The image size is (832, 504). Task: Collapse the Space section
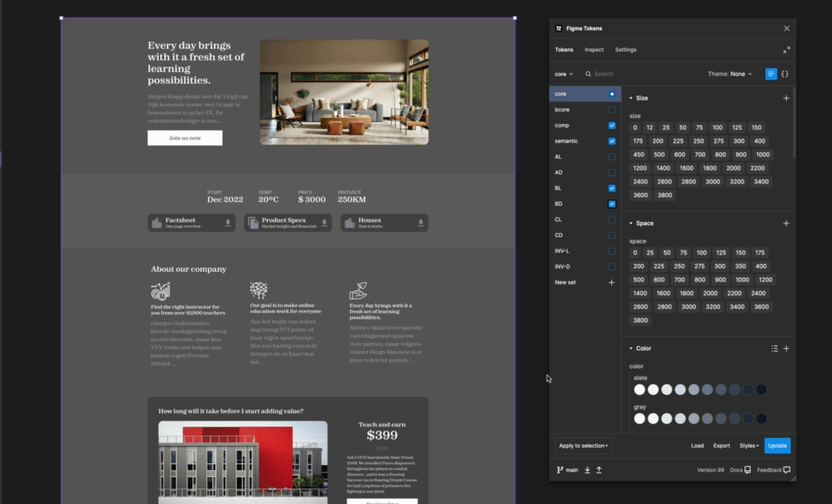tap(631, 223)
